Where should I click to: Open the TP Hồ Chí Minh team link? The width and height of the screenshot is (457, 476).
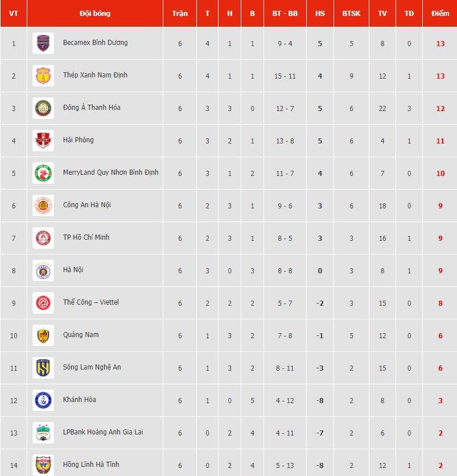[86, 237]
